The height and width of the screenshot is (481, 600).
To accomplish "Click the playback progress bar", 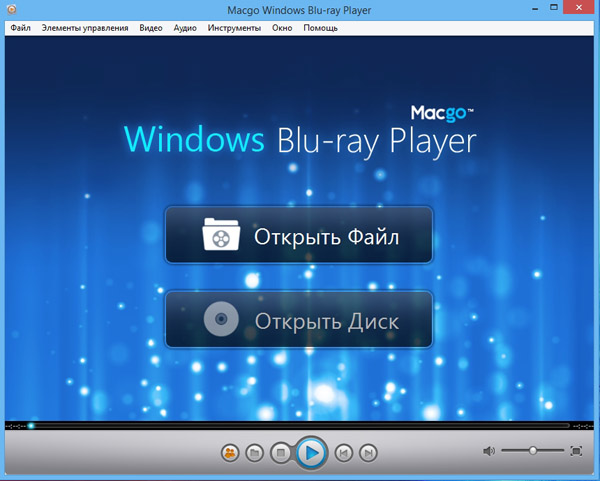I will 300,425.
